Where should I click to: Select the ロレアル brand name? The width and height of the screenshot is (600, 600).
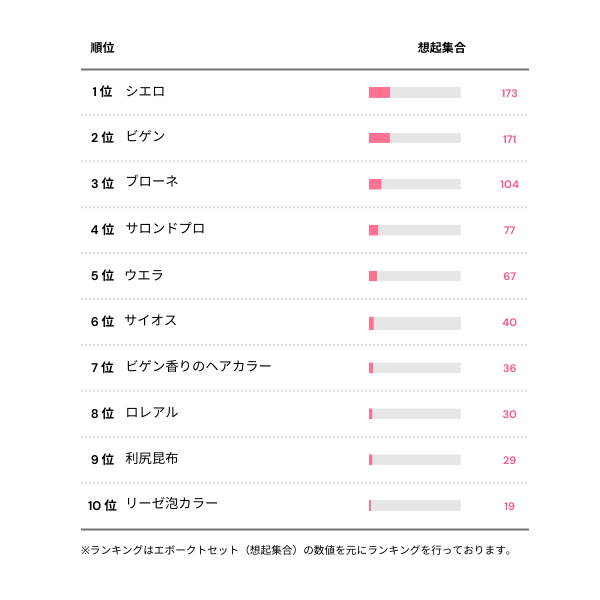151,413
